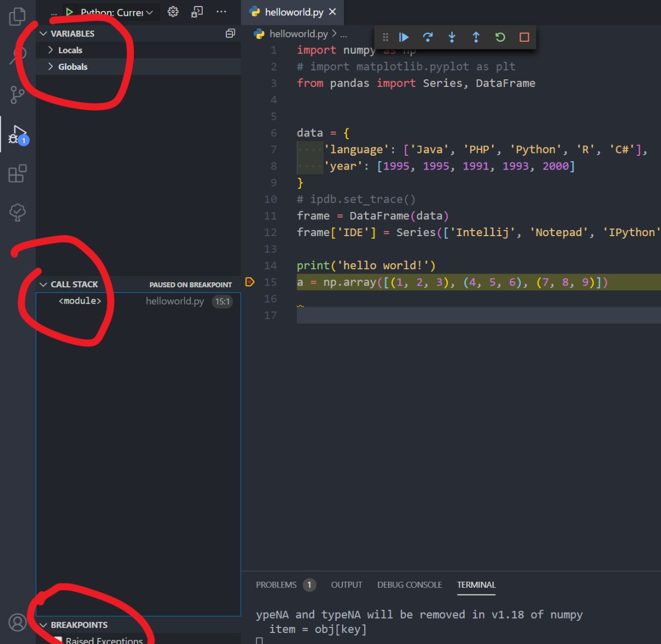Open the Explorer view in activity bar
Screen dimensions: 661x644
click(x=18, y=16)
